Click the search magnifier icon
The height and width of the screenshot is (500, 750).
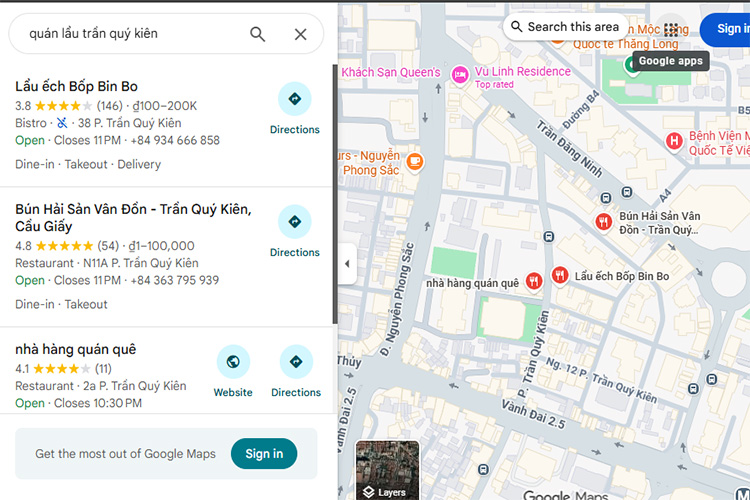click(257, 34)
